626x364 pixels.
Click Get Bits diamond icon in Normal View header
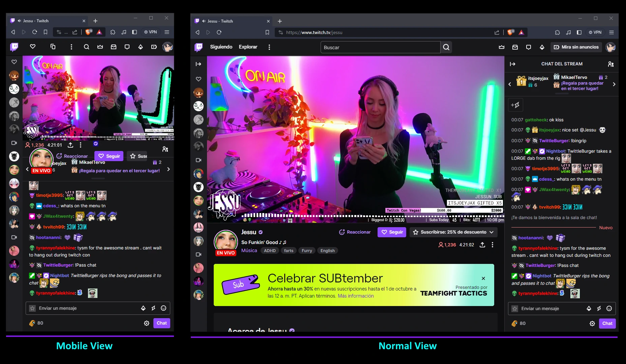pos(542,47)
